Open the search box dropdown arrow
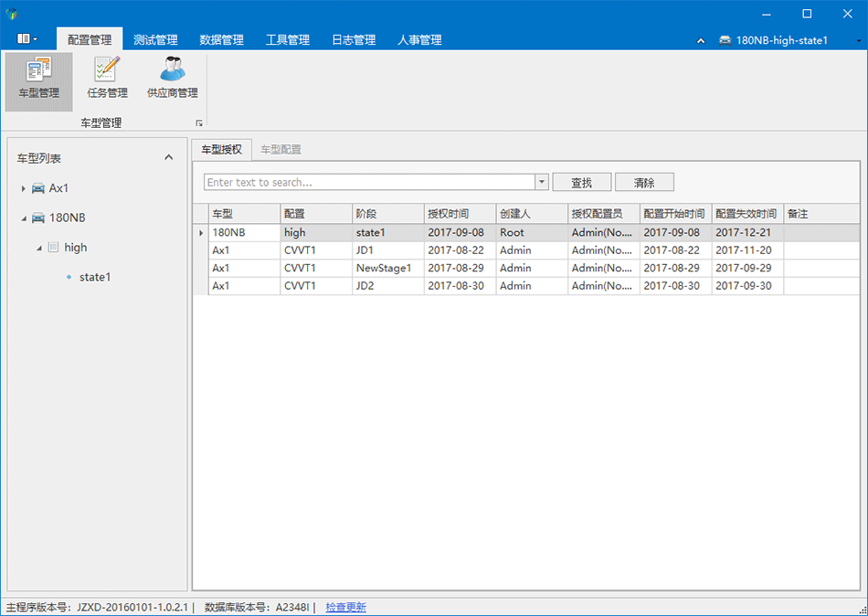The height and width of the screenshot is (616, 868). [x=542, y=182]
